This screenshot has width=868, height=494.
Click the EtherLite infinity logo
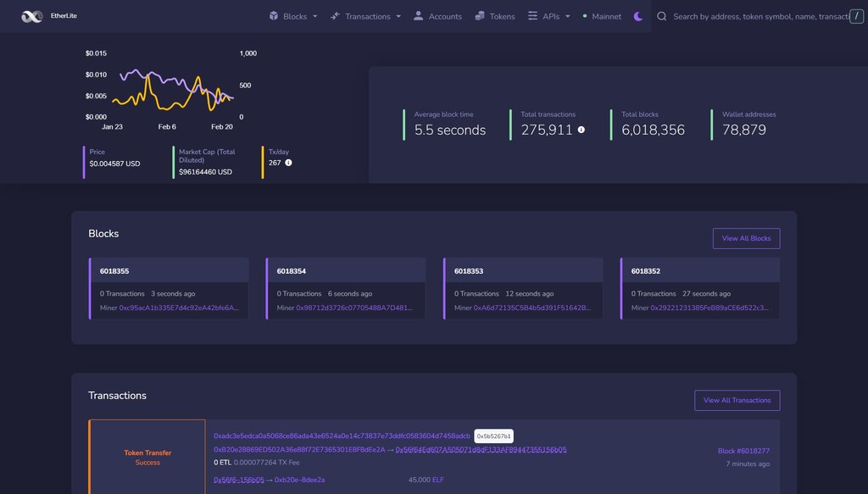(31, 17)
